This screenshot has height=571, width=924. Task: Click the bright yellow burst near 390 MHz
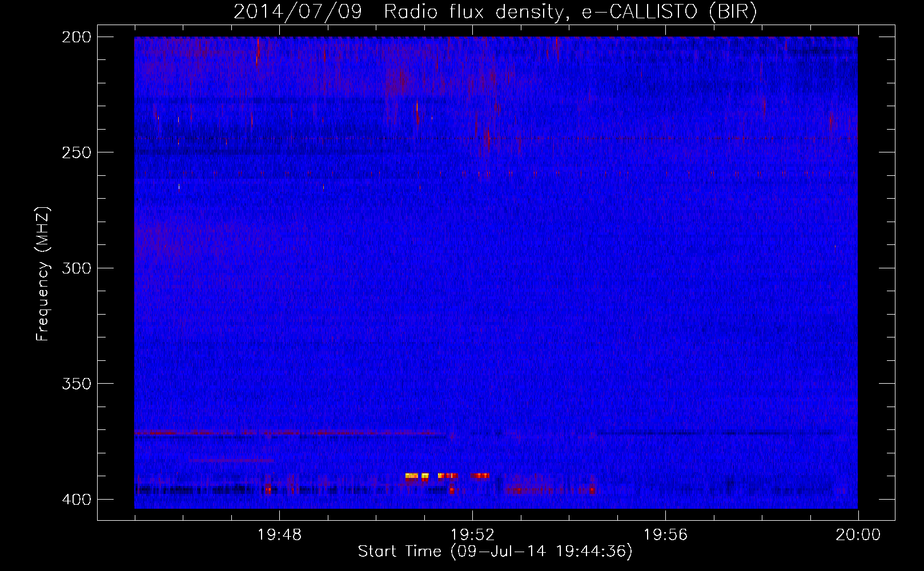(417, 476)
